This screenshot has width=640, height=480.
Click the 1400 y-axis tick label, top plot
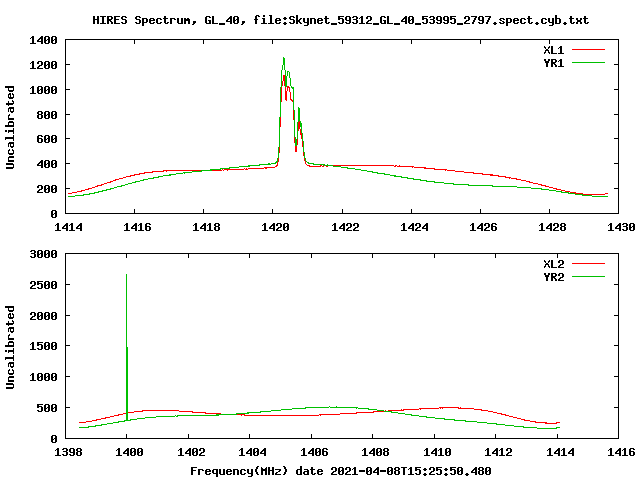(x=43, y=40)
